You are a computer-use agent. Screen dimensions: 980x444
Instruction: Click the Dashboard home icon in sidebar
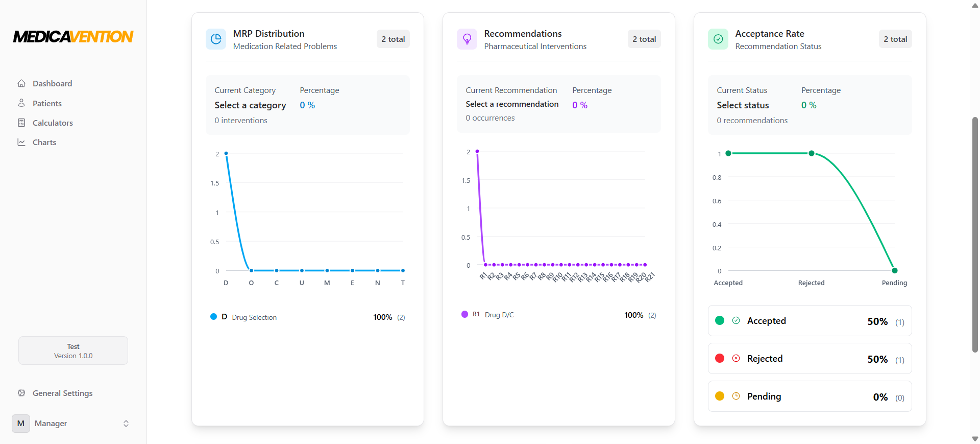tap(21, 83)
